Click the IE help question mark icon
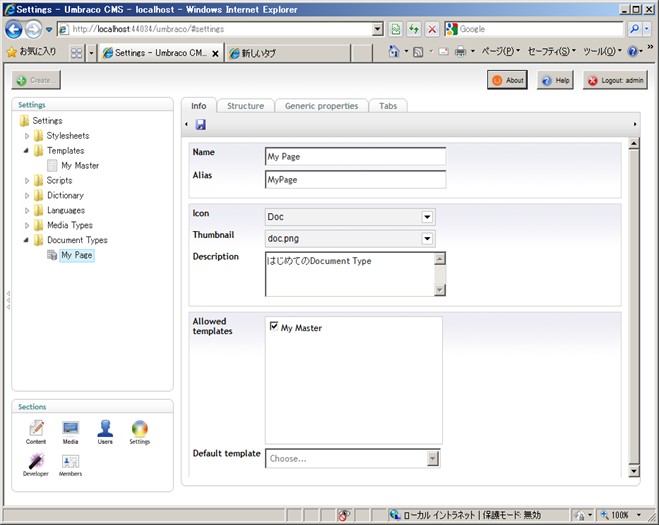Viewport: 659px width, 525px height. [633, 52]
